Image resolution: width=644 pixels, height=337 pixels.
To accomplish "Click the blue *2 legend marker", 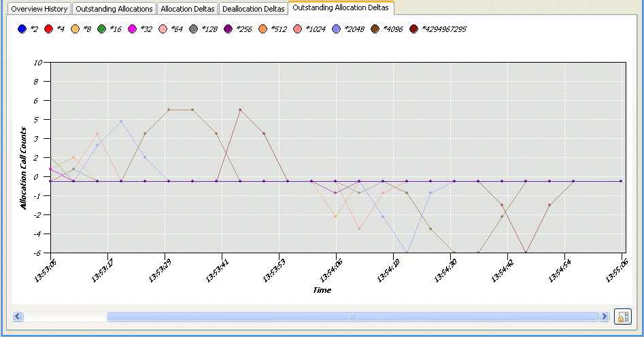I will 22,29.
